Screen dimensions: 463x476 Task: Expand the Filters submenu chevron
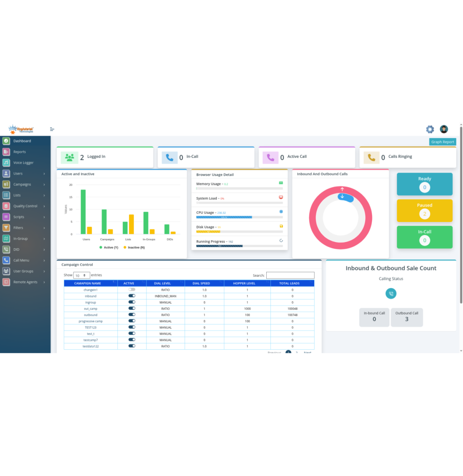[x=45, y=228]
